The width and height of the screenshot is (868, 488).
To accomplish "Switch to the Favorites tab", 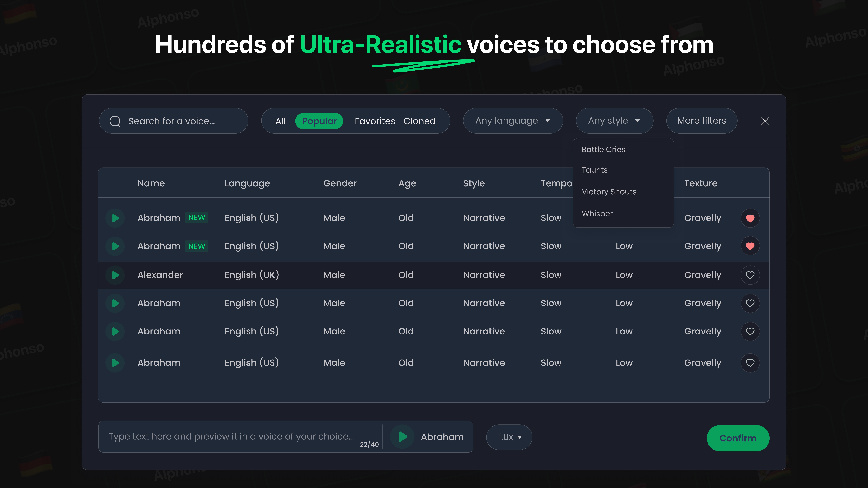I will (x=375, y=121).
